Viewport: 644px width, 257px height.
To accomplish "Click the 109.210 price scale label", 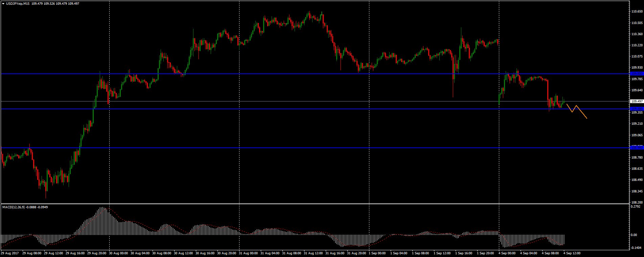I will (x=637, y=124).
